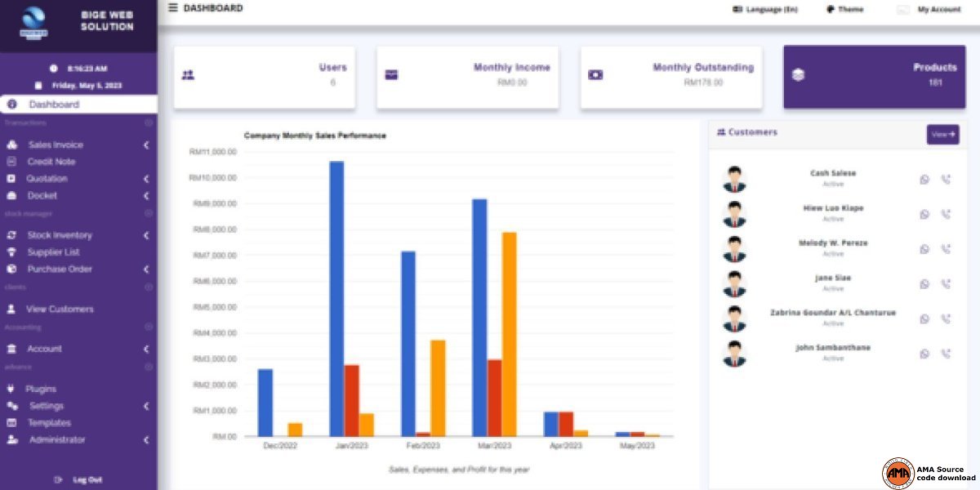Viewport: 980px width, 490px height.
Task: Click the hamburger menu icon beside DASHBOARD
Action: (172, 8)
